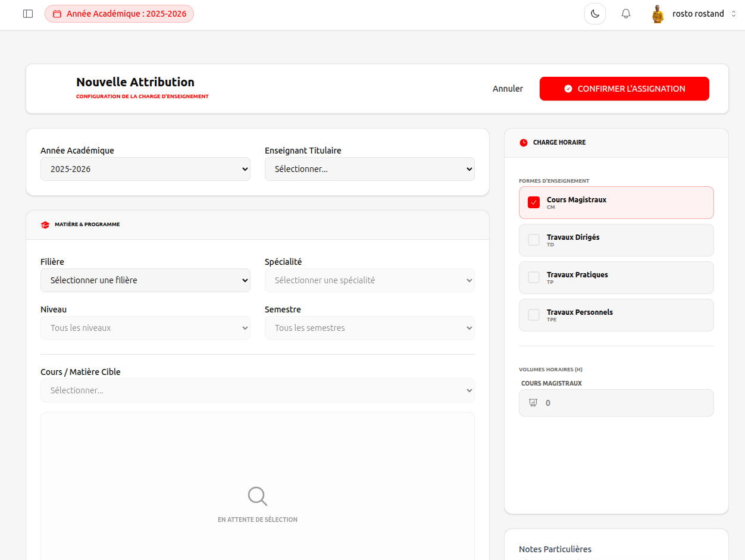Uncheck the Cours Magistraux checkbox
Image resolution: width=745 pixels, height=560 pixels.
point(534,202)
